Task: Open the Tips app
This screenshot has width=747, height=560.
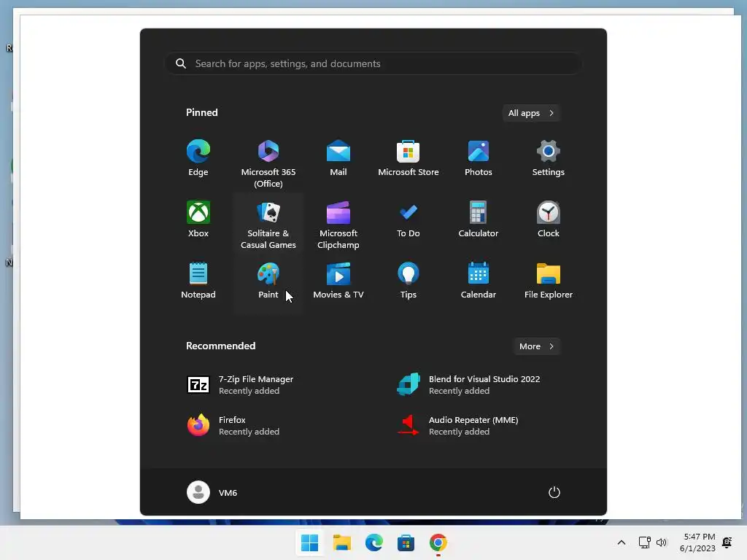Action: (x=409, y=281)
